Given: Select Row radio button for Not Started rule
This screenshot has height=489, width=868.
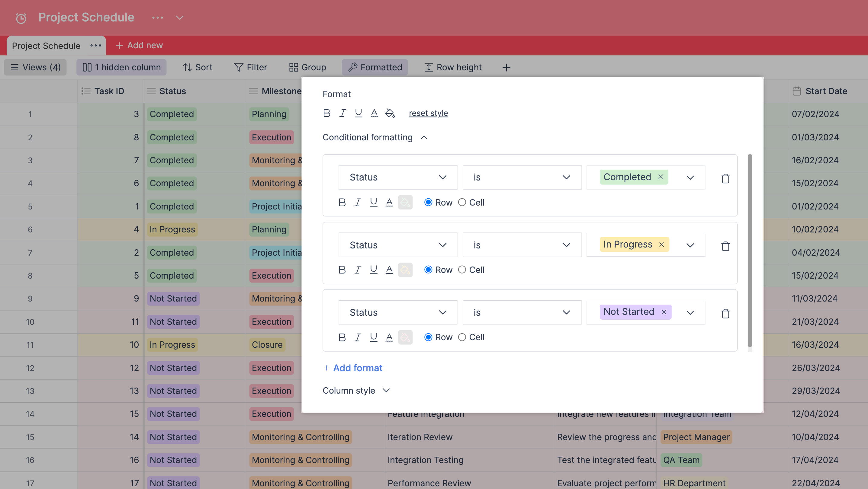Looking at the screenshot, I should 428,337.
